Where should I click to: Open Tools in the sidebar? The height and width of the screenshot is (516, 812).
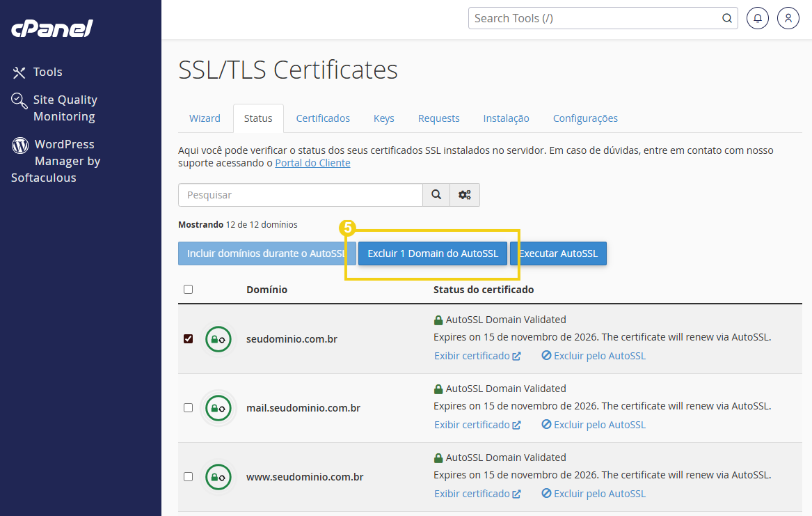click(38, 72)
